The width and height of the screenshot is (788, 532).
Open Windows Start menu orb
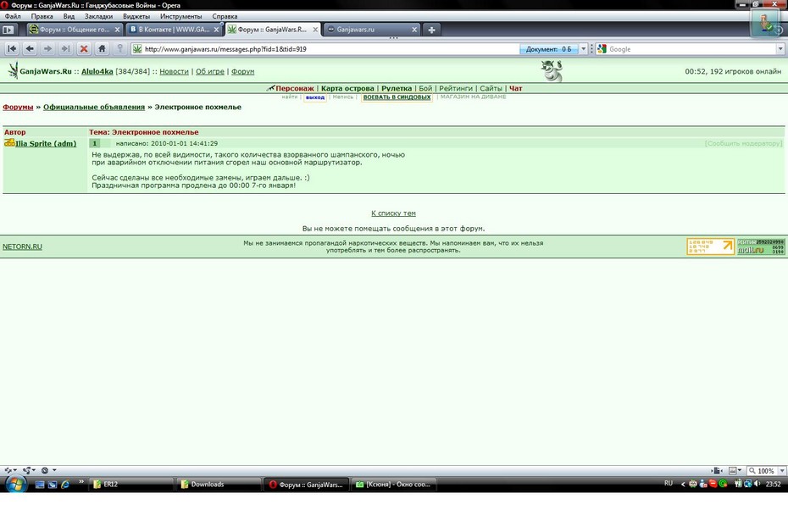(x=15, y=484)
